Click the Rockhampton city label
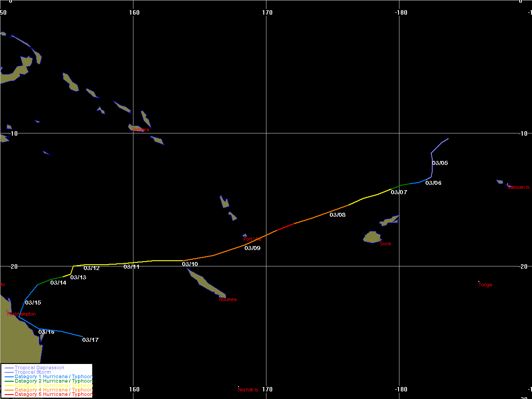 22,314
